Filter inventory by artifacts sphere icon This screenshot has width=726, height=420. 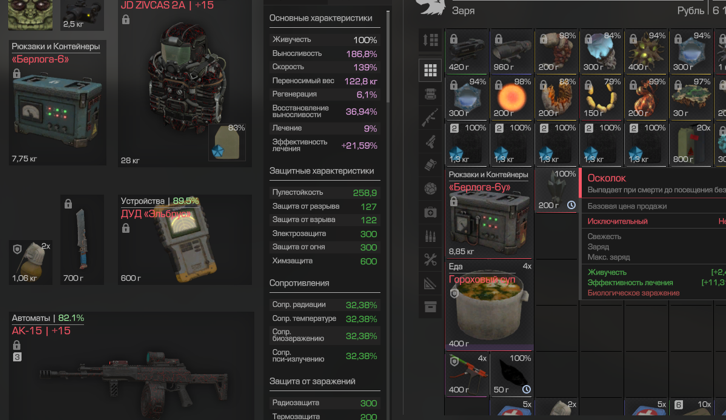click(430, 188)
